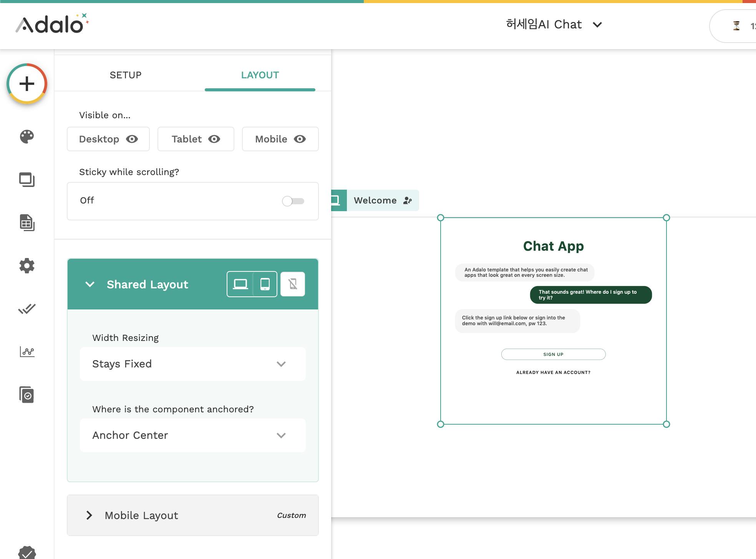This screenshot has width=756, height=559.
Task: Toggle Tablet visibility eye
Action: click(214, 139)
